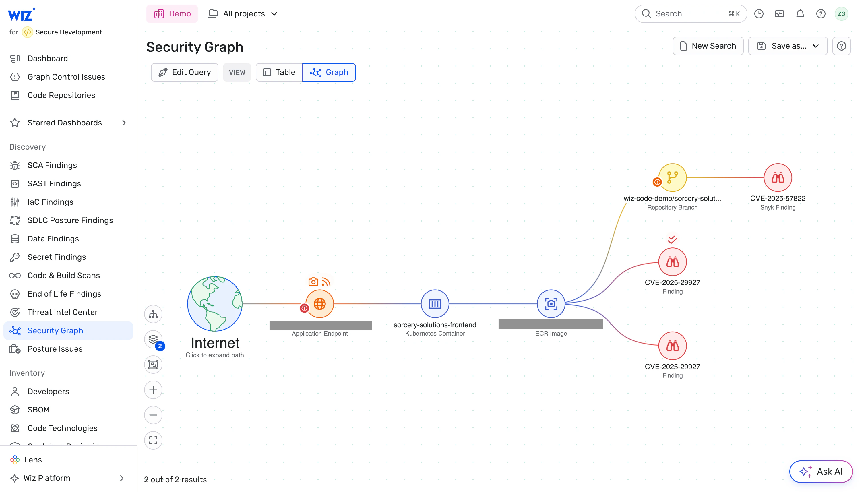This screenshot has width=868, height=492.
Task: Click the Repository Branch node icon
Action: 672,178
